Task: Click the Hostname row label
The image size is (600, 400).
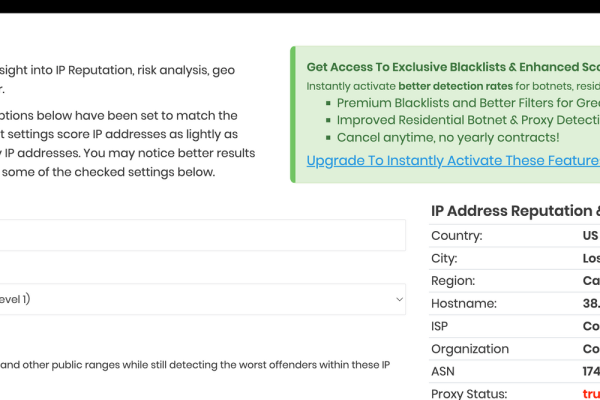Action: 463,303
